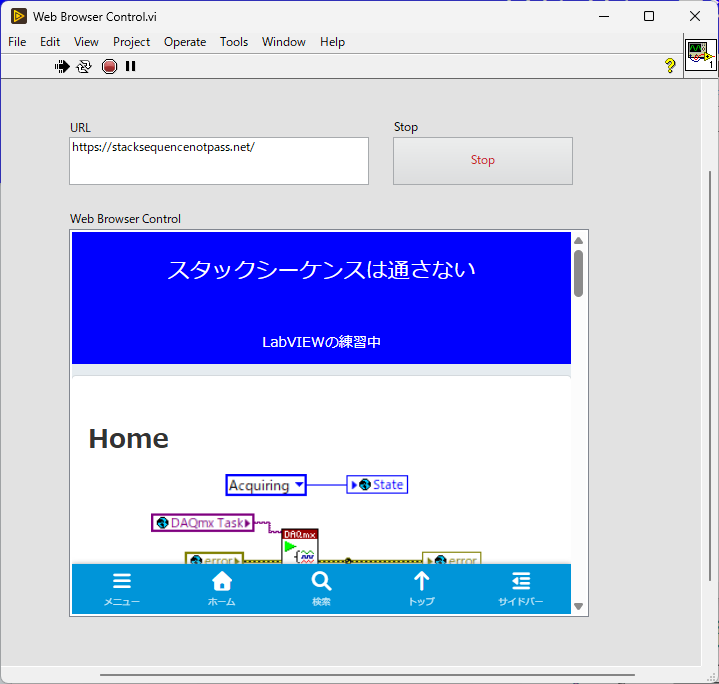Click the web browser scroll-down arrow
The width and height of the screenshot is (719, 684).
point(578,606)
